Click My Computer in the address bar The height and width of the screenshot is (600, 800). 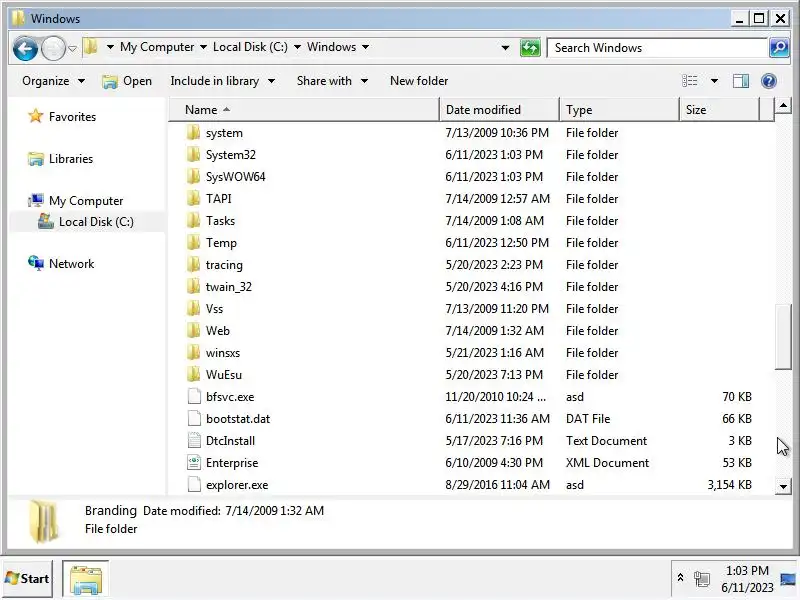(157, 47)
